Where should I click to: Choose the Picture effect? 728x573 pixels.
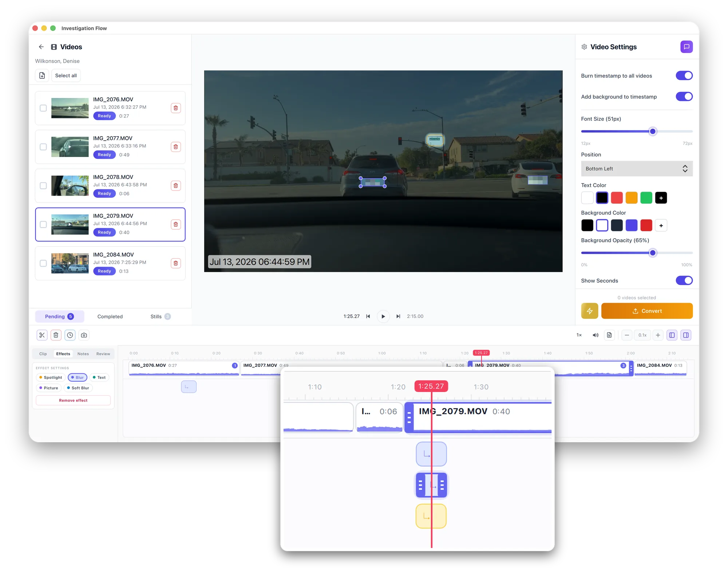(x=49, y=388)
